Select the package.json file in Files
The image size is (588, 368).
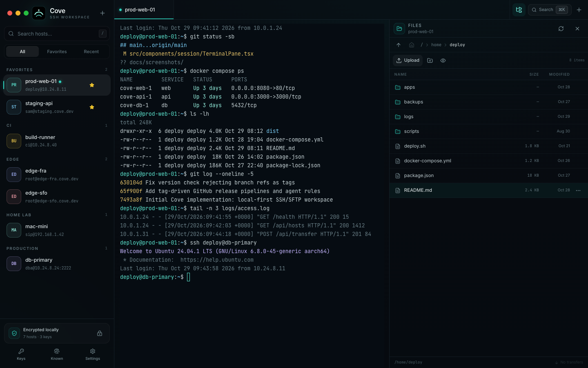(489, 175)
